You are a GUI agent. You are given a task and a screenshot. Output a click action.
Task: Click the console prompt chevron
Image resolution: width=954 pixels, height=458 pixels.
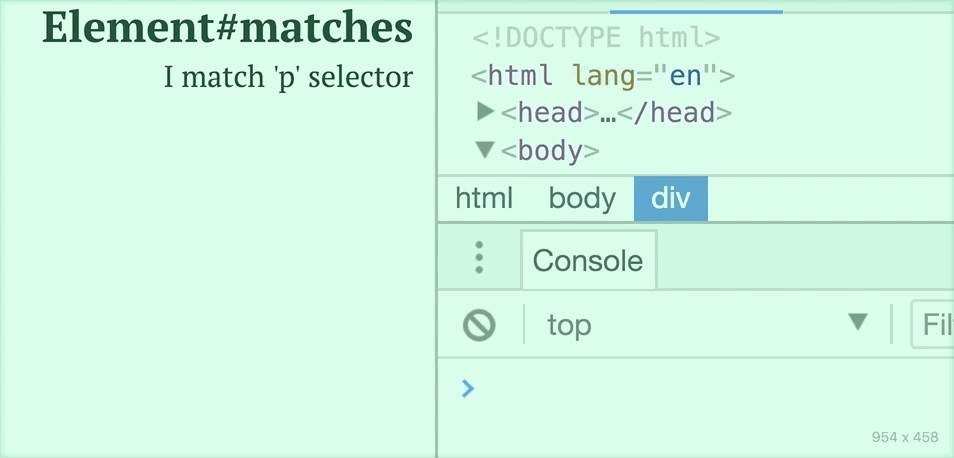467,388
